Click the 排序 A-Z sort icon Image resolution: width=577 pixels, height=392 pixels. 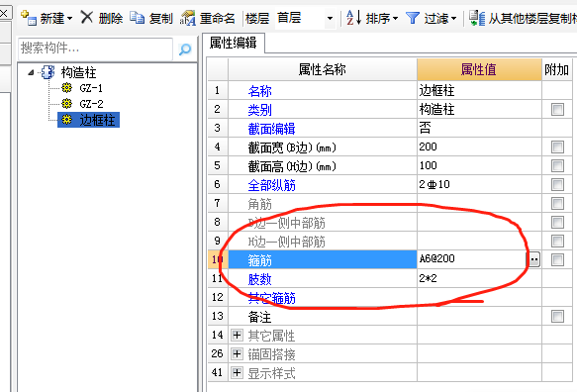pyautogui.click(x=354, y=17)
